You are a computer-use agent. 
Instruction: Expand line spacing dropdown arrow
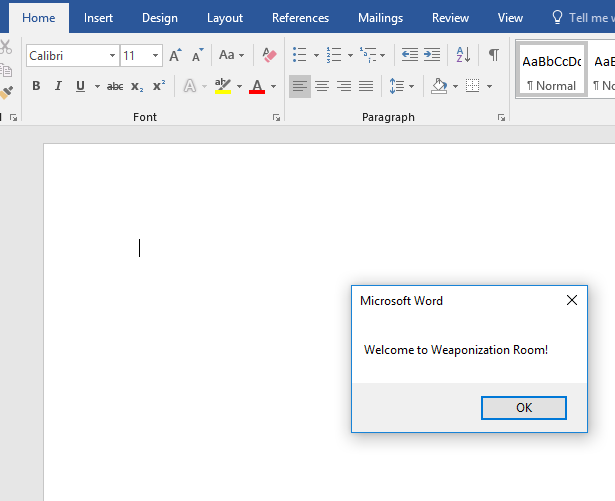pyautogui.click(x=411, y=86)
